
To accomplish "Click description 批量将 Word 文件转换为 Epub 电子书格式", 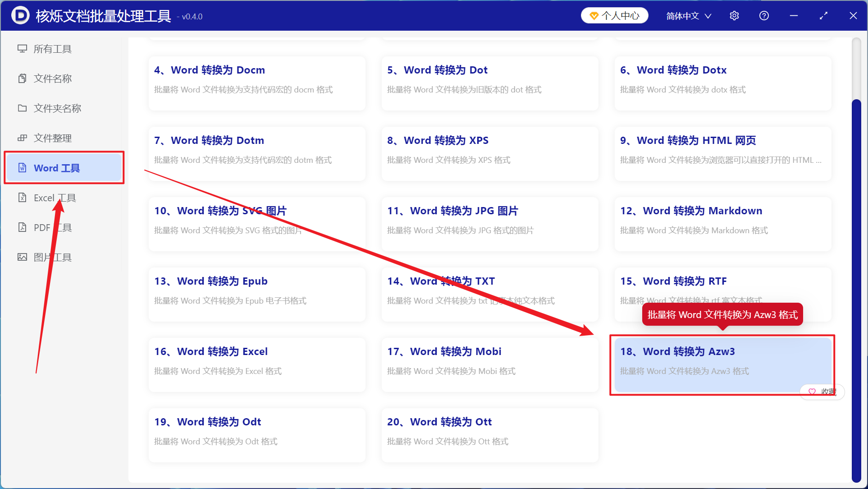I will pos(230,301).
